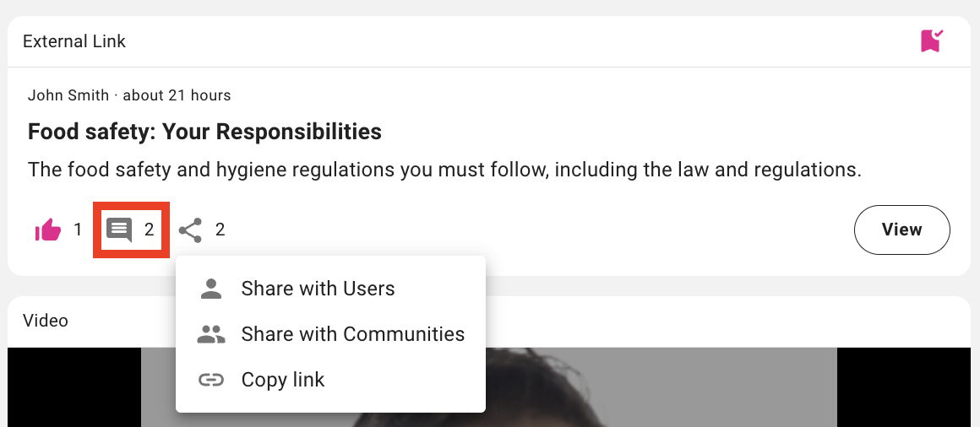
Task: Click the comment count beside the speech bubble
Action: point(150,230)
